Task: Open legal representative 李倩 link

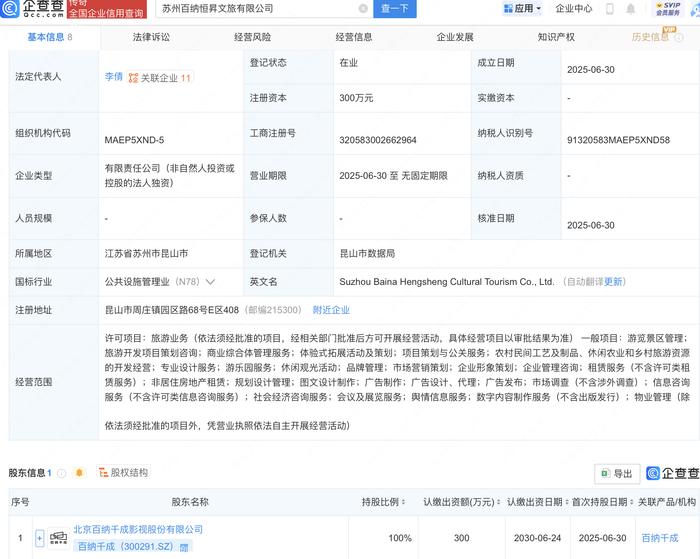Action: point(113,77)
